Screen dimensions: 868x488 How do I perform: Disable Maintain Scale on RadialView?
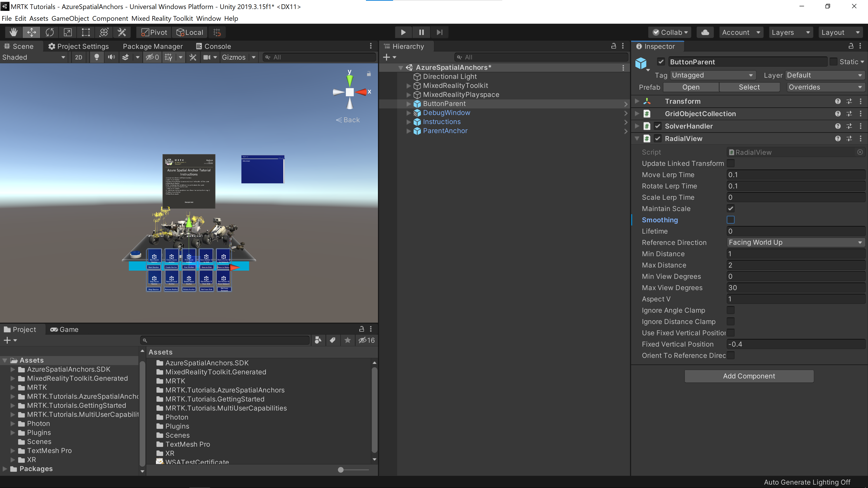point(731,209)
